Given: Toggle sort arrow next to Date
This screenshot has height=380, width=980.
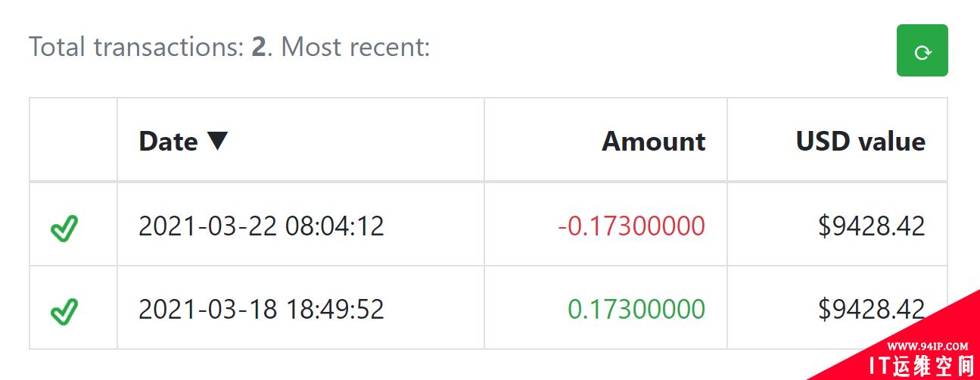Looking at the screenshot, I should pyautogui.click(x=217, y=141).
